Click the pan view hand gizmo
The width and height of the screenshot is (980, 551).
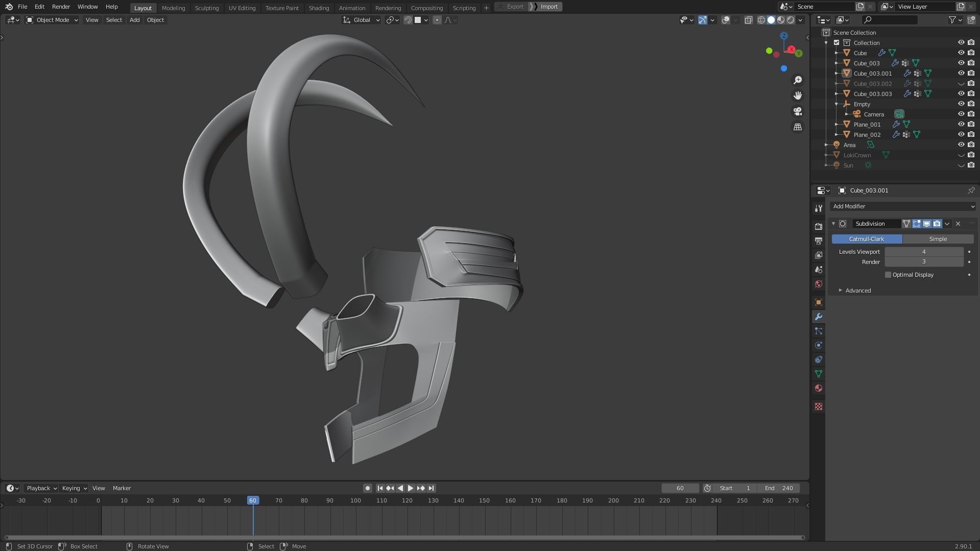[797, 95]
